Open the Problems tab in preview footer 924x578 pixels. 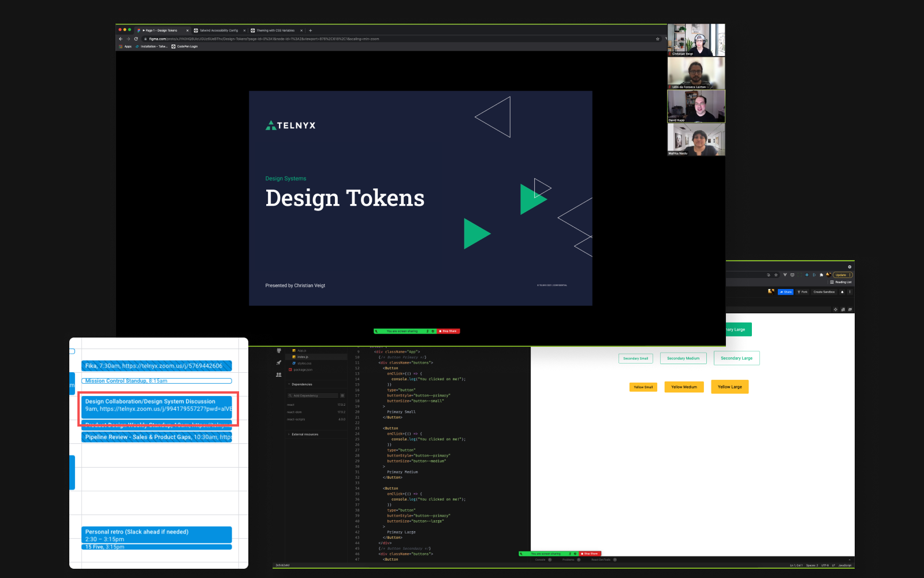[x=571, y=560]
